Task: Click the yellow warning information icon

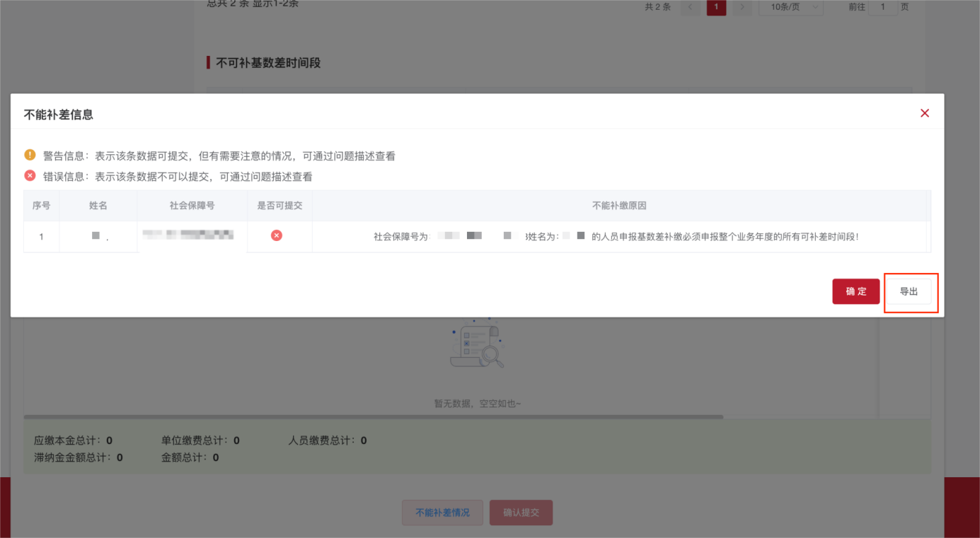Action: (30, 156)
